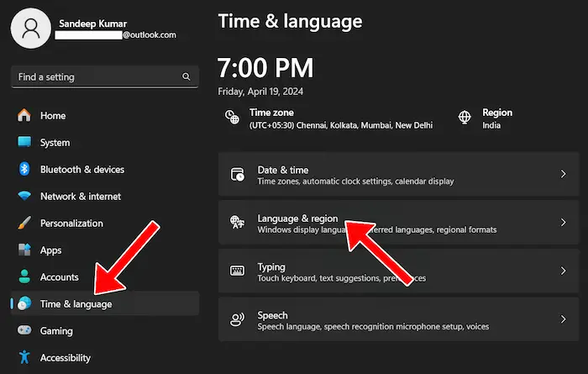Click the Apps icon in the sidebar
Viewport: 588px width, 374px height.
24,250
